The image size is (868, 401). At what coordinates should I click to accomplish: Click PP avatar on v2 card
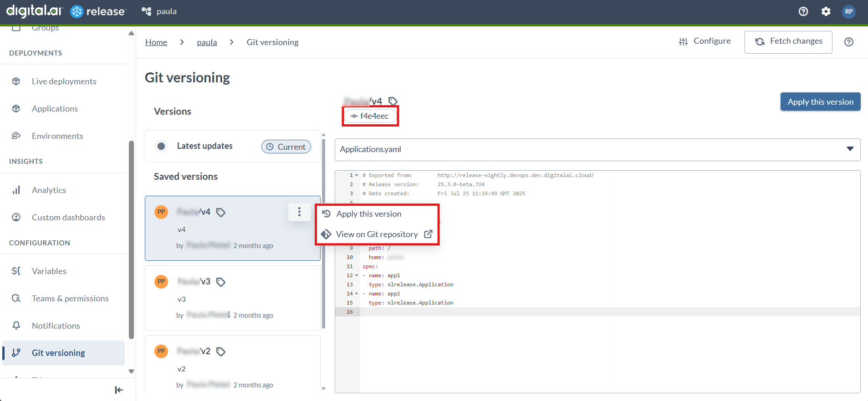(161, 351)
